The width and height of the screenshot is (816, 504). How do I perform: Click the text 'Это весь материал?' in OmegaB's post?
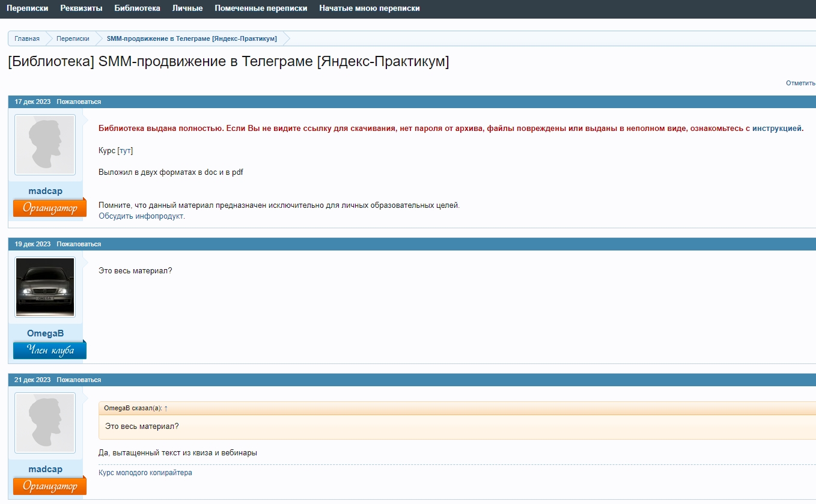pos(135,271)
